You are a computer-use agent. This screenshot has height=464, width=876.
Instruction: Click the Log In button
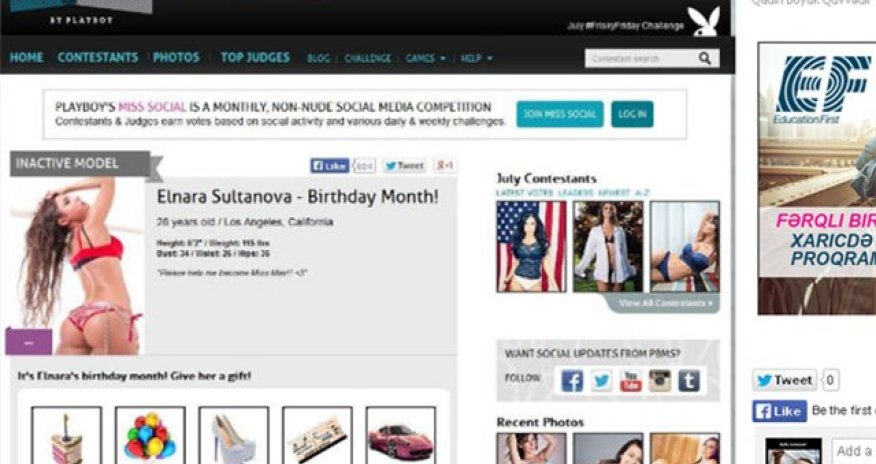click(632, 114)
